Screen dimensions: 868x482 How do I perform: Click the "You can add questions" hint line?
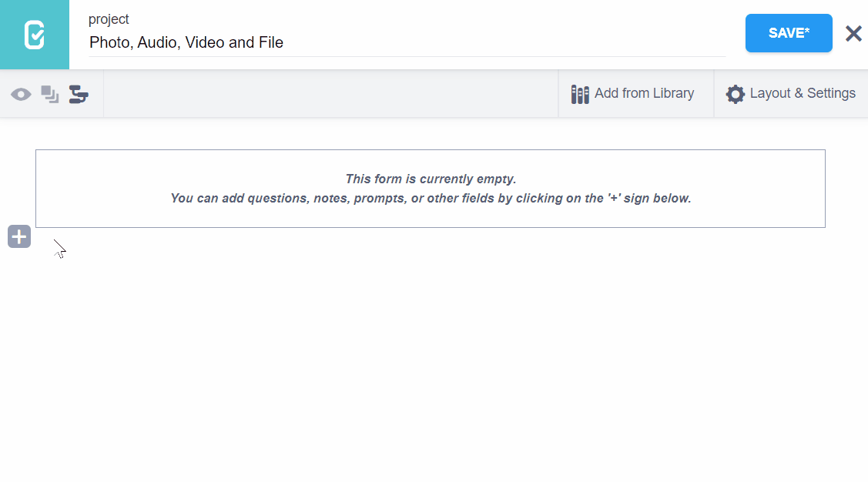[431, 199]
